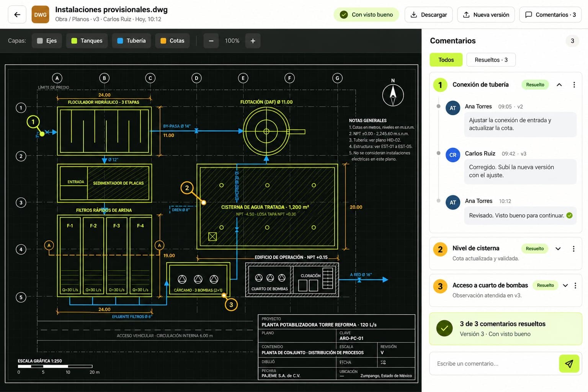Open options menu for Conexión de tubería
Image resolution: width=588 pixels, height=392 pixels.
(574, 85)
